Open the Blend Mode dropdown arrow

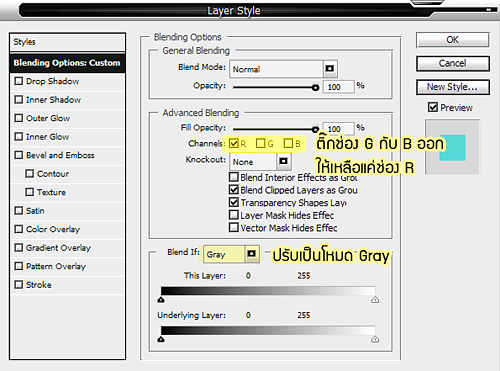click(330, 69)
